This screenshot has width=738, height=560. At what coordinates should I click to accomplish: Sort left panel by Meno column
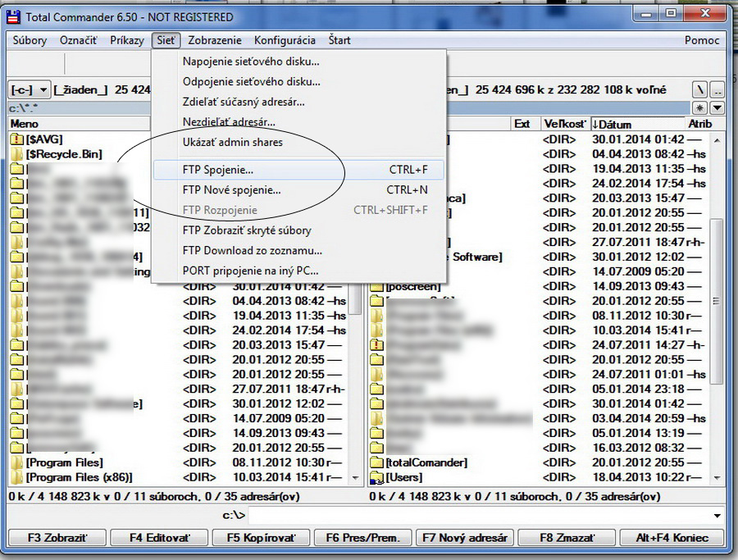[79, 125]
